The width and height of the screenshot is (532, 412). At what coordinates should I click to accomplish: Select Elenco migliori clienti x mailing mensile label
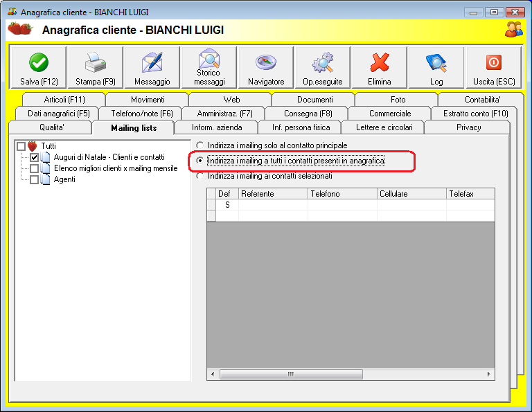click(x=116, y=168)
